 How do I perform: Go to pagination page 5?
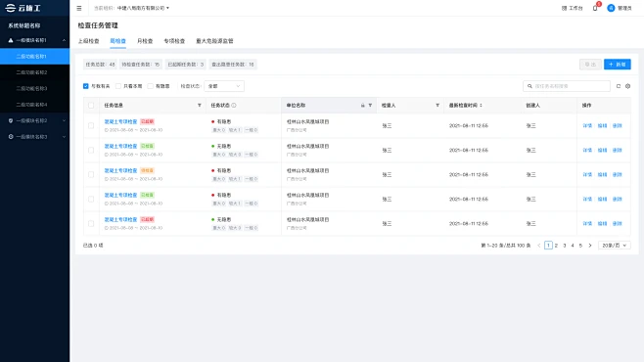tap(580, 246)
